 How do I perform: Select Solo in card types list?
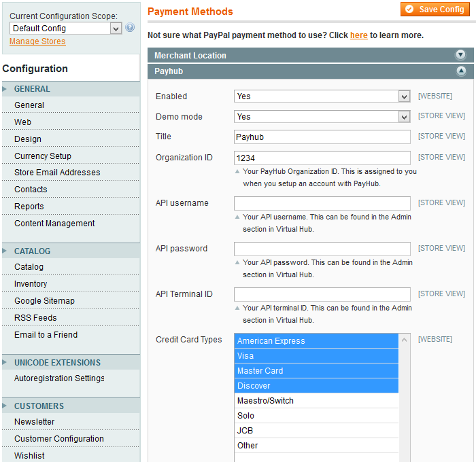click(316, 416)
